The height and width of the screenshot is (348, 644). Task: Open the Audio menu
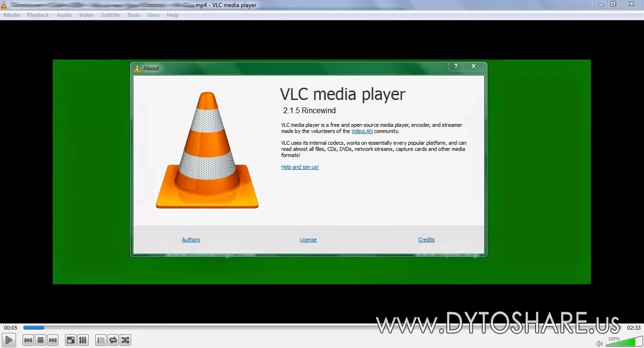tap(64, 15)
